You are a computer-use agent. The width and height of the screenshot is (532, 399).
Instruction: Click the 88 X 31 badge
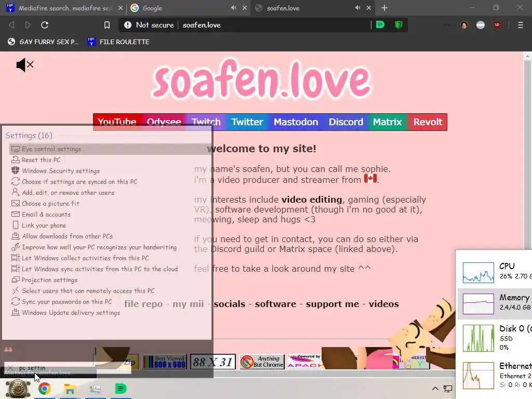pyautogui.click(x=212, y=362)
